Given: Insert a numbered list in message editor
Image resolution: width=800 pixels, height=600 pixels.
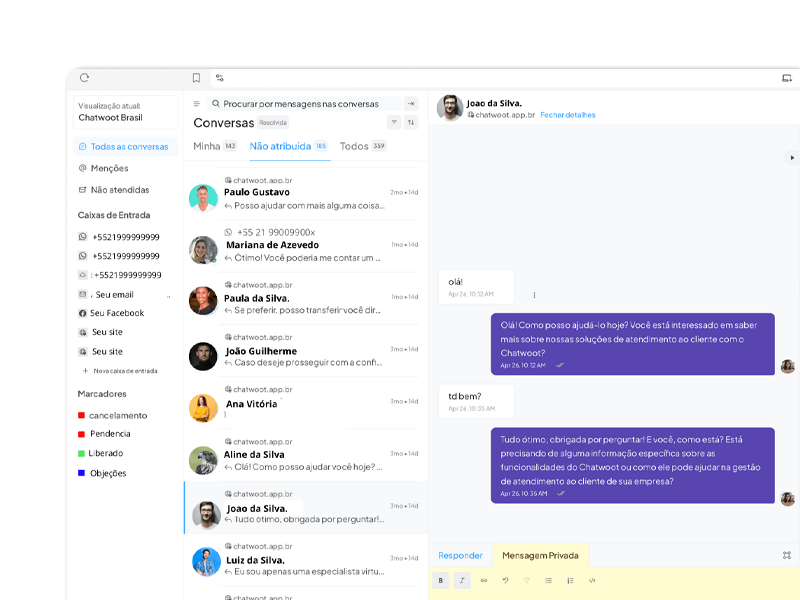Looking at the screenshot, I should 570,580.
